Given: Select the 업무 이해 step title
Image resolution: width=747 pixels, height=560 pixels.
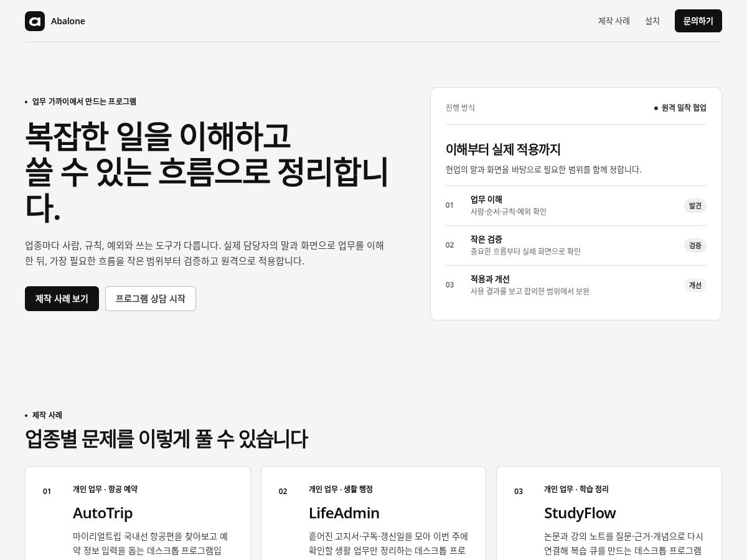Looking at the screenshot, I should tap(486, 200).
